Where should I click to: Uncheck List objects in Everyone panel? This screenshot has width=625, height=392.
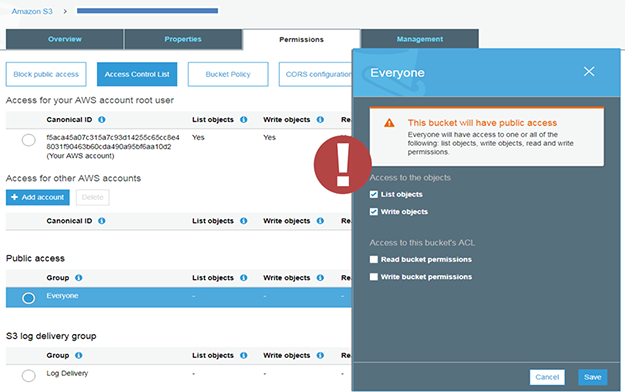pyautogui.click(x=373, y=195)
